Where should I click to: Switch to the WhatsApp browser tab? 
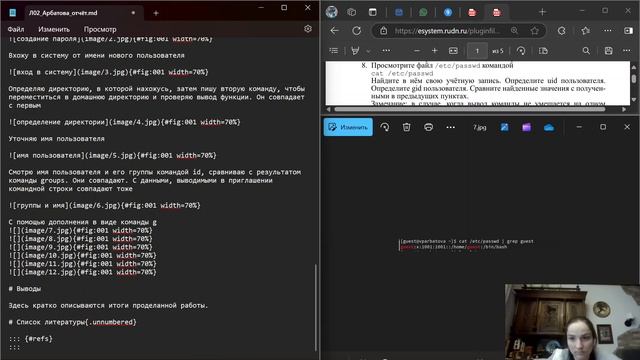[x=423, y=12]
